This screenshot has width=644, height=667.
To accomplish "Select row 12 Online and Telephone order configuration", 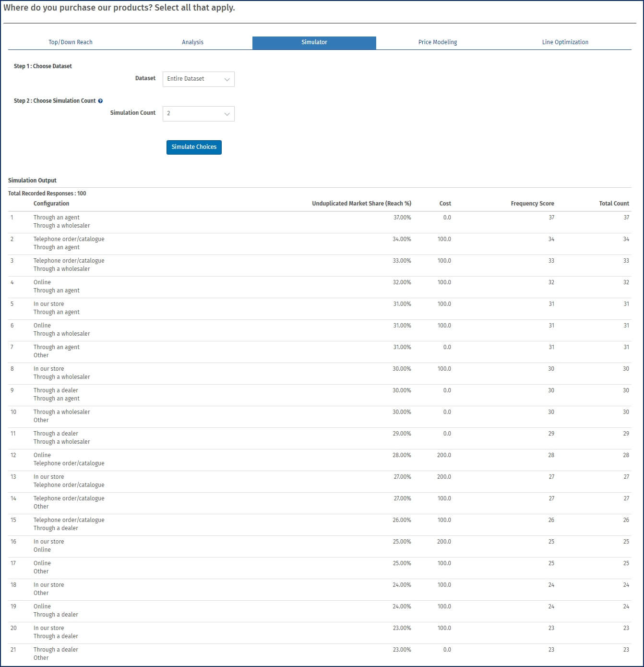I will (x=69, y=459).
